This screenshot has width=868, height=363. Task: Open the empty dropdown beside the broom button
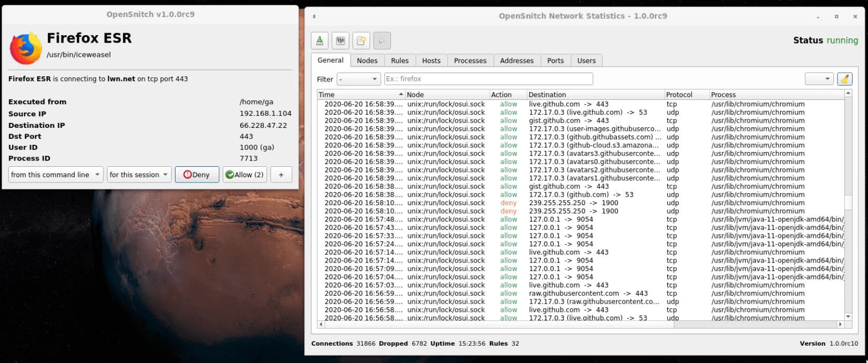click(819, 79)
